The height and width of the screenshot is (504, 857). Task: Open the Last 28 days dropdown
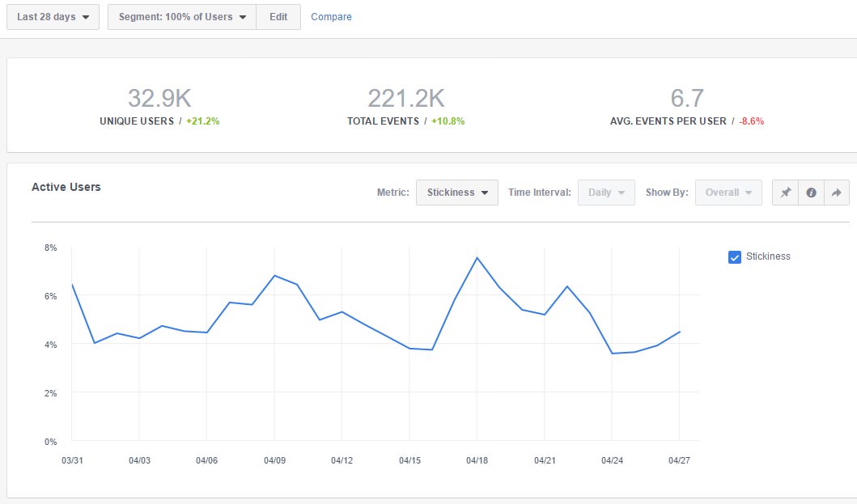[x=53, y=17]
